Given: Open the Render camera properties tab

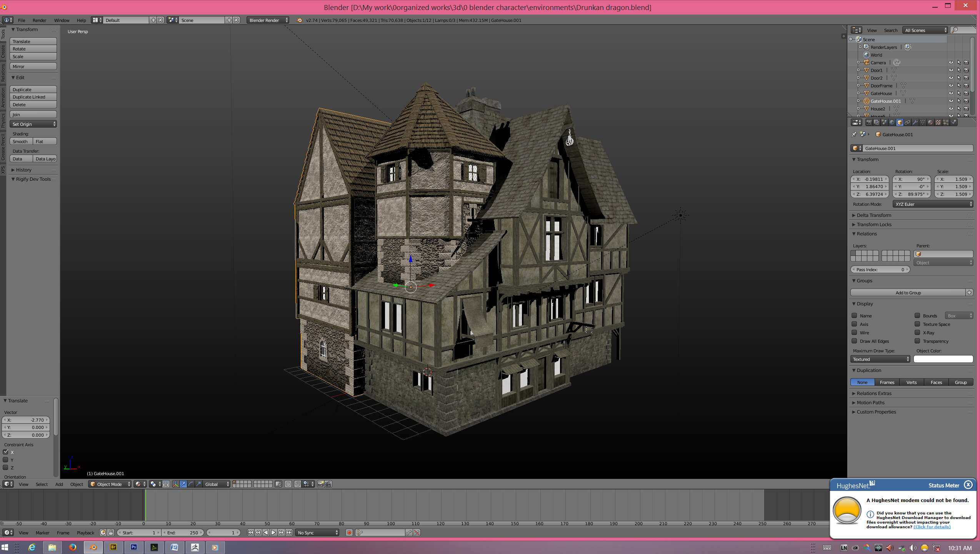Looking at the screenshot, I should pos(869,122).
